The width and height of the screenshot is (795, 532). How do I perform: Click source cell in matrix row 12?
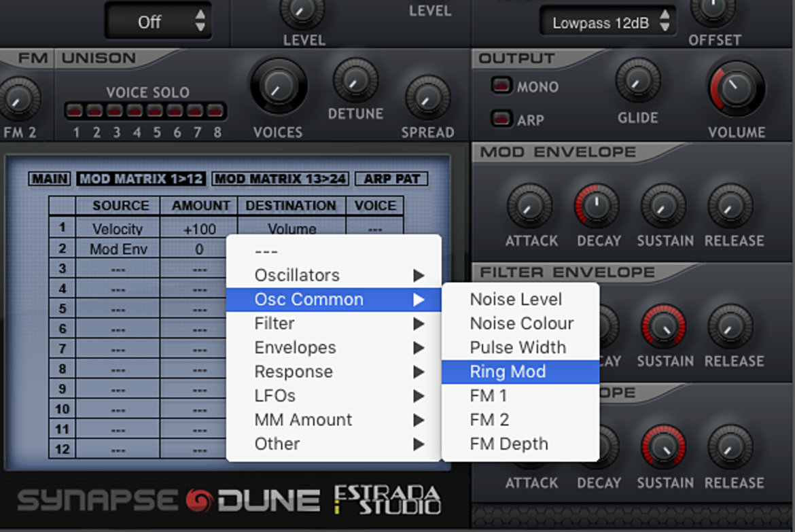click(x=118, y=449)
